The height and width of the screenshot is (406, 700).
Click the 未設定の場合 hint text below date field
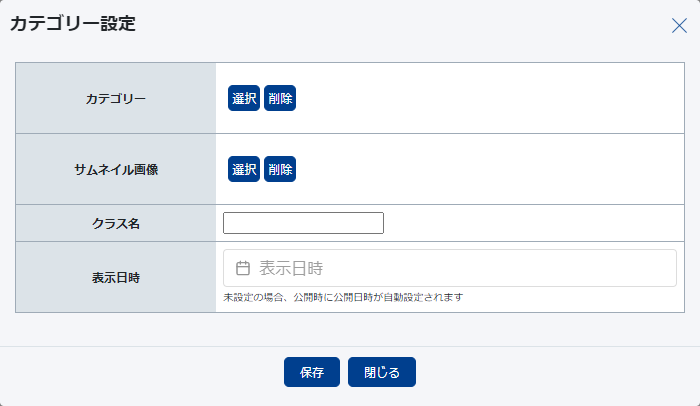343,298
